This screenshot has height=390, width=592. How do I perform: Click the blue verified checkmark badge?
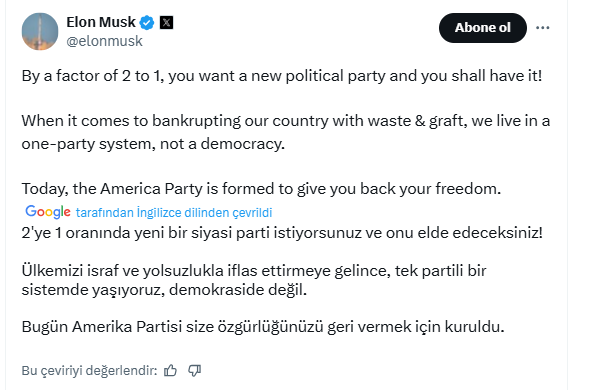click(147, 23)
